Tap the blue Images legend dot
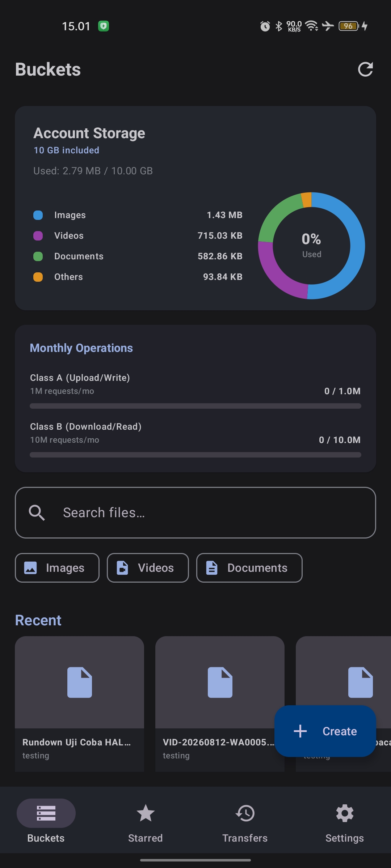 coord(38,215)
